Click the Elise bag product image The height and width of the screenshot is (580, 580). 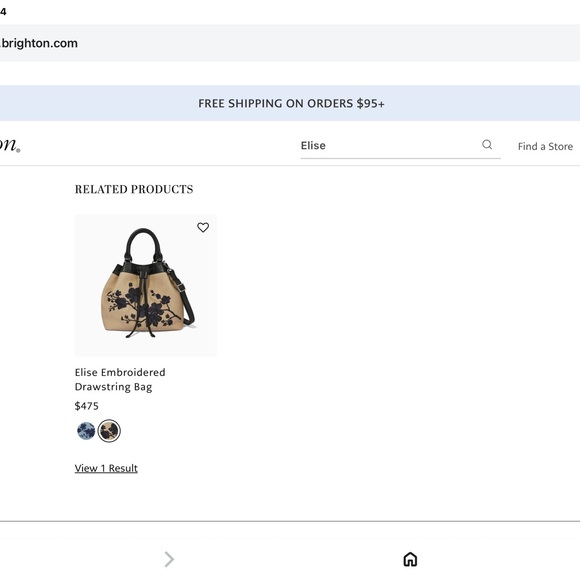tap(146, 285)
